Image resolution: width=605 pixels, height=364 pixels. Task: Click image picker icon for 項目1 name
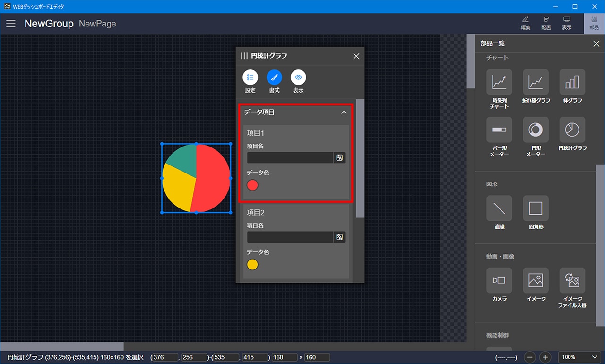point(339,158)
